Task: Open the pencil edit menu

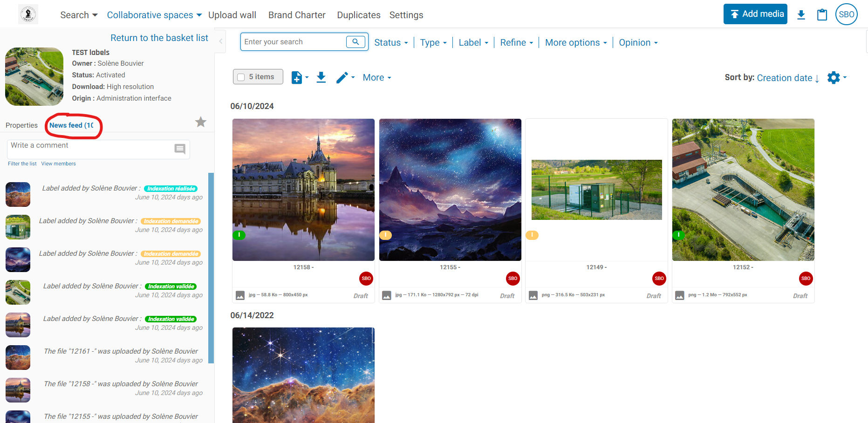Action: [345, 77]
